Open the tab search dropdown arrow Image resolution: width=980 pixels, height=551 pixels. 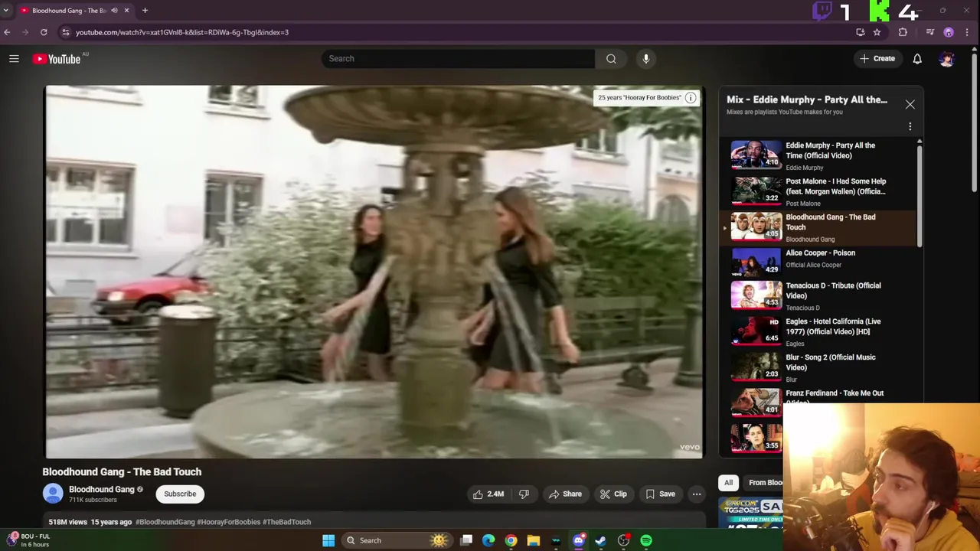pos(6,11)
